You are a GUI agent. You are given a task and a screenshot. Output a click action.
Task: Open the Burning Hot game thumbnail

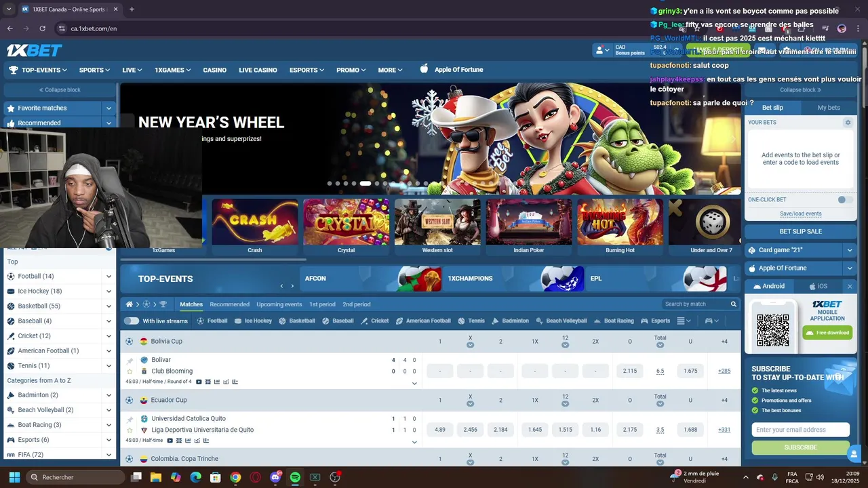620,227
